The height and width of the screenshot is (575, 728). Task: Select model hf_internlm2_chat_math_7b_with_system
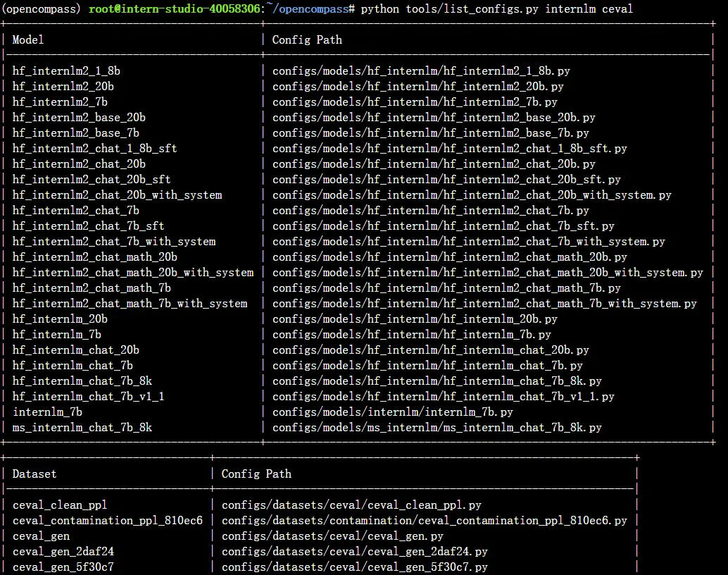tap(130, 303)
